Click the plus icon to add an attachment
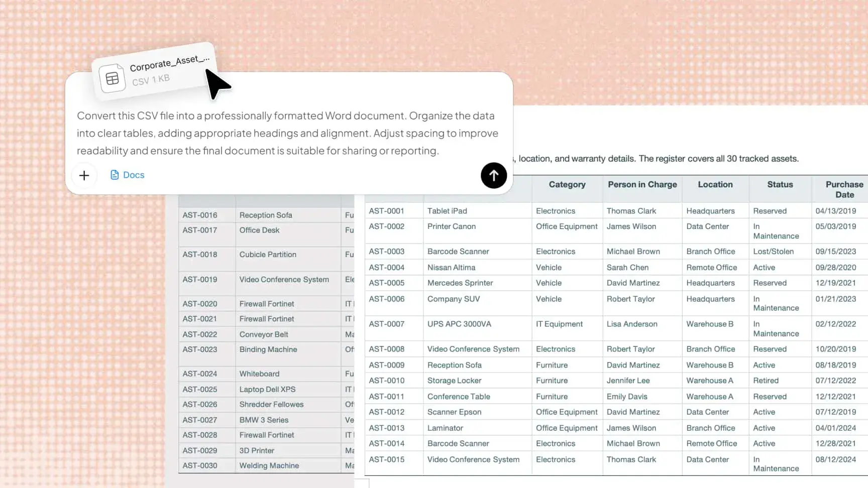The image size is (868, 488). click(x=84, y=175)
